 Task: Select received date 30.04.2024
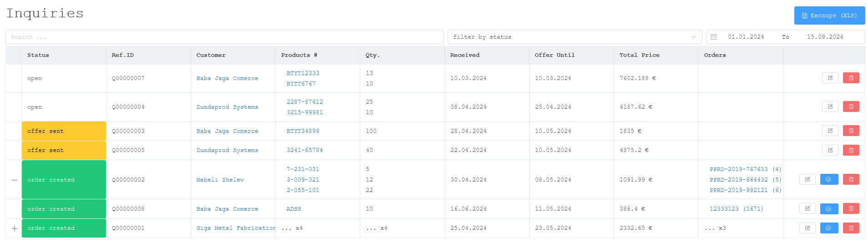coord(468,180)
